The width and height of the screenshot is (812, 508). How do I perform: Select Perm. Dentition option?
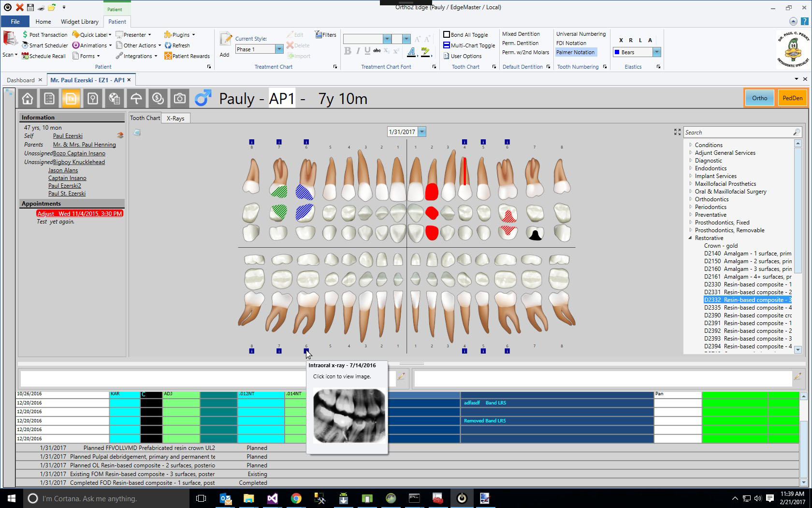(520, 43)
